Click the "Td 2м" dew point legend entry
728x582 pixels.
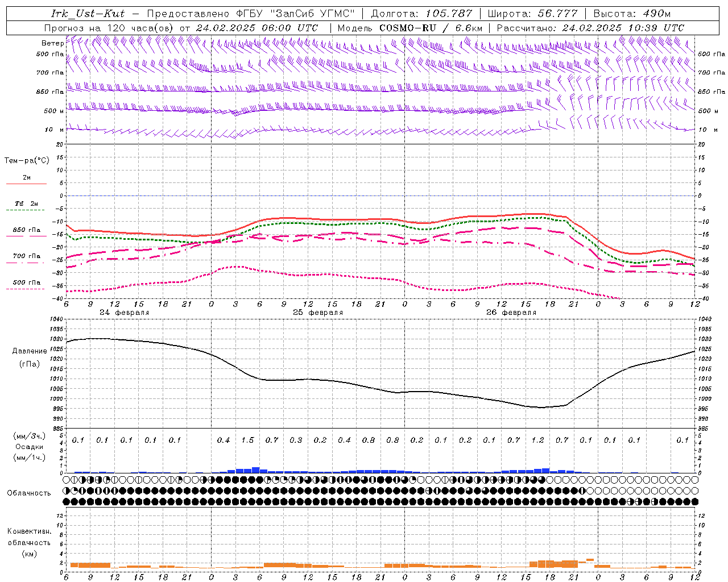[x=26, y=203]
